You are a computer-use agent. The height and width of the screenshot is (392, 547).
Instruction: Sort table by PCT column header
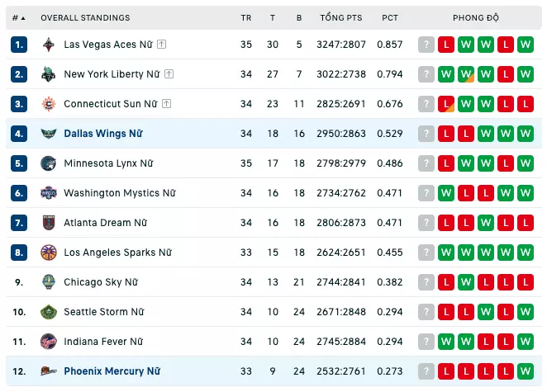click(390, 18)
